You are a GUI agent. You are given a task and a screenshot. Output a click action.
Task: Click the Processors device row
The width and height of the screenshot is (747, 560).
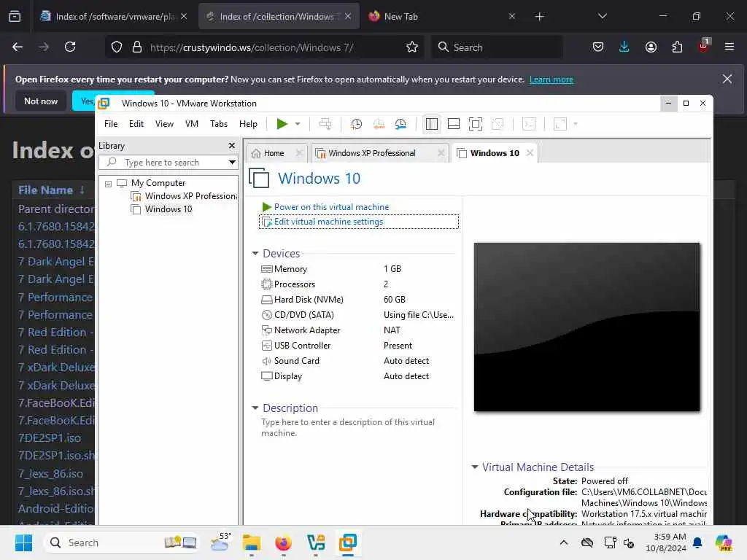coord(357,284)
